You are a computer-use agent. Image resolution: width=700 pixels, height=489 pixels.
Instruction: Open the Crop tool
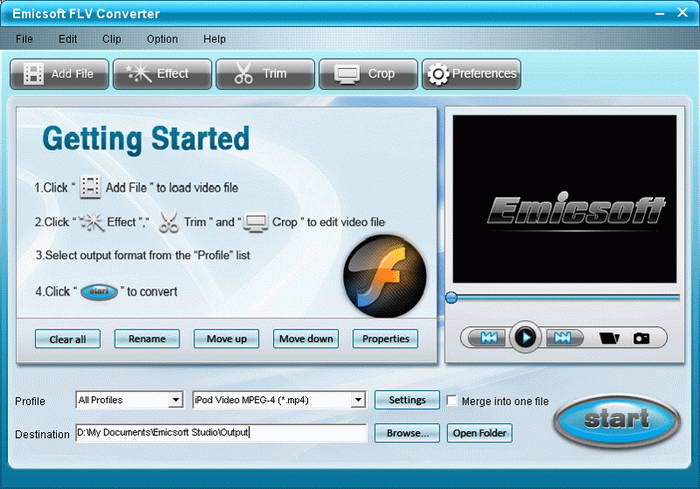pyautogui.click(x=368, y=74)
